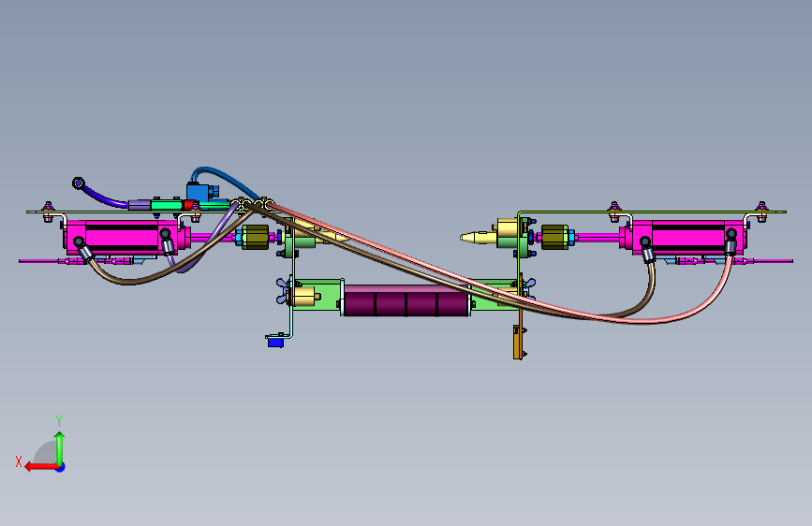This screenshot has width=812, height=526.
Task: Select the left olive knurled coupling
Action: [x=255, y=238]
